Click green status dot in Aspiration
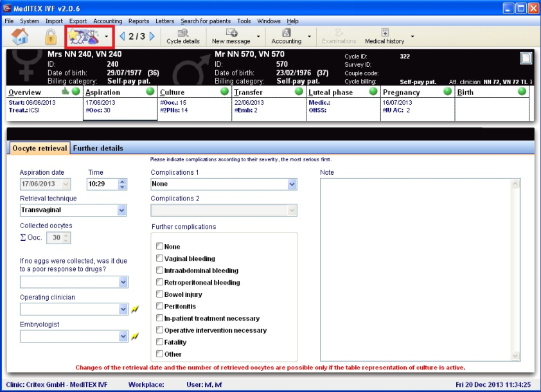The image size is (541, 392). pyautogui.click(x=150, y=91)
